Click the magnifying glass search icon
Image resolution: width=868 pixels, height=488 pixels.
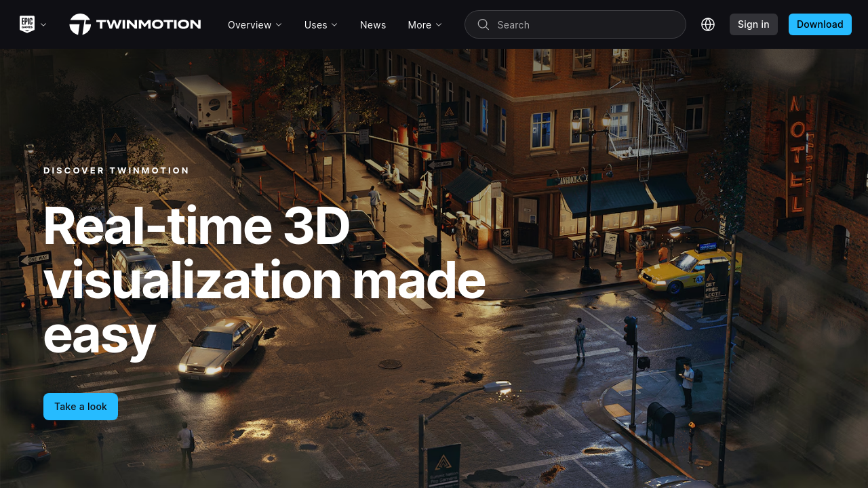tap(483, 25)
